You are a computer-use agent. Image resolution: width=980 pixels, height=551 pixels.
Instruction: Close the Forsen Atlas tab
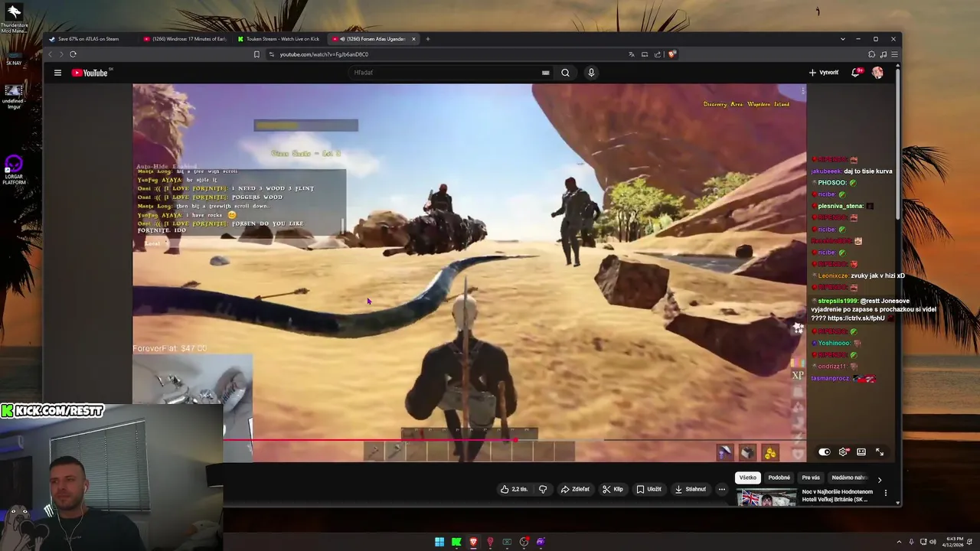(x=413, y=39)
